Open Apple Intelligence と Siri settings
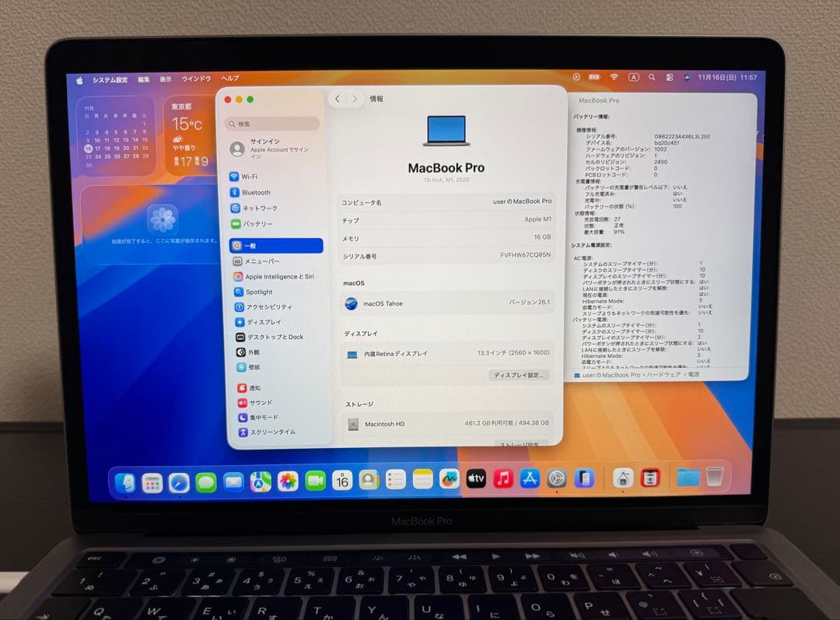 pos(280,276)
